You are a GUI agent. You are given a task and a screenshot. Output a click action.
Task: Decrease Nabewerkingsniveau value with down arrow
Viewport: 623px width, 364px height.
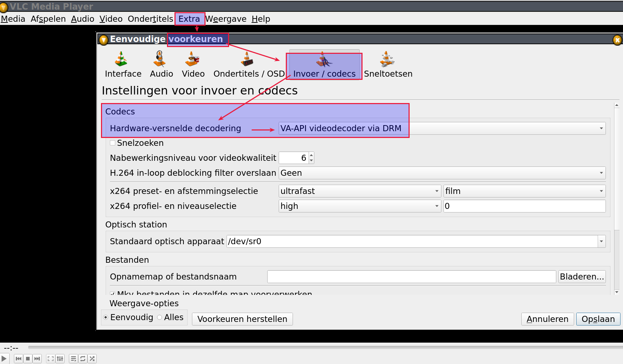[311, 160]
